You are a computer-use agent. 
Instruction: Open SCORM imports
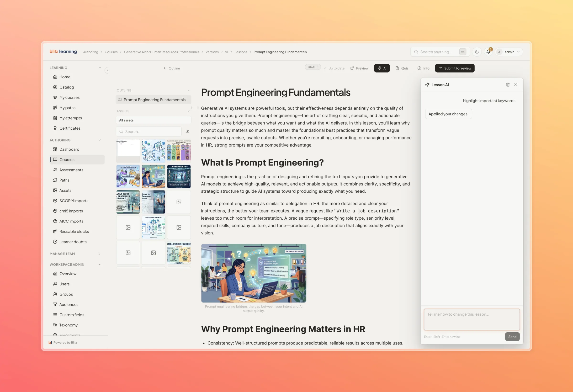pyautogui.click(x=77, y=201)
